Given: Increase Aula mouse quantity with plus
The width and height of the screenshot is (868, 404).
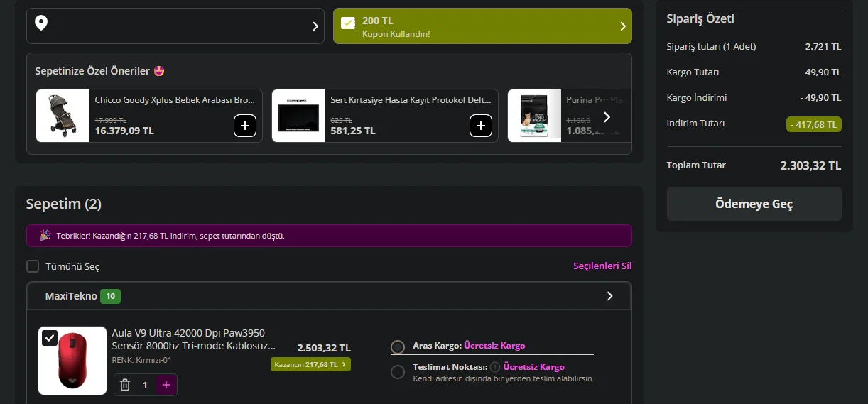Looking at the screenshot, I should coord(166,385).
